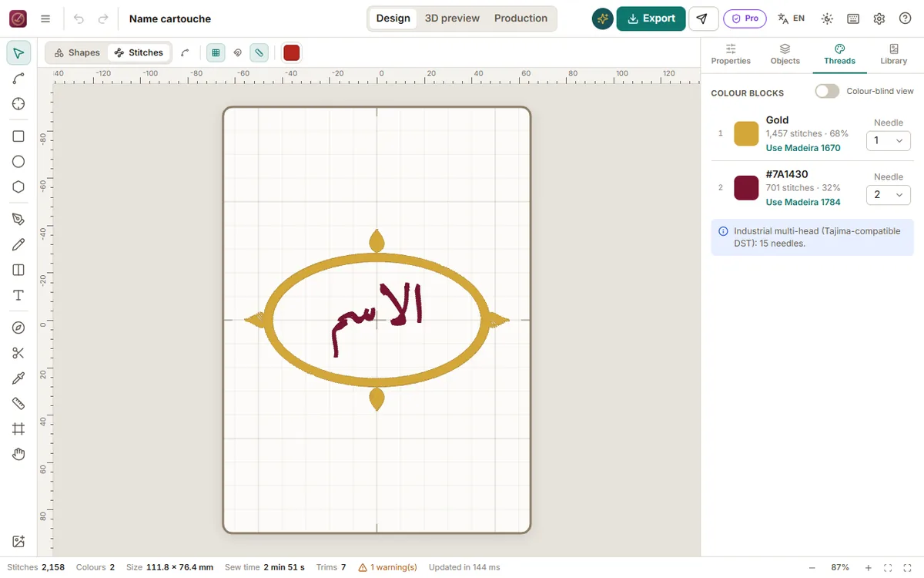Click the 87% zoom level value
Image resolution: width=924 pixels, height=578 pixels.
(x=840, y=567)
